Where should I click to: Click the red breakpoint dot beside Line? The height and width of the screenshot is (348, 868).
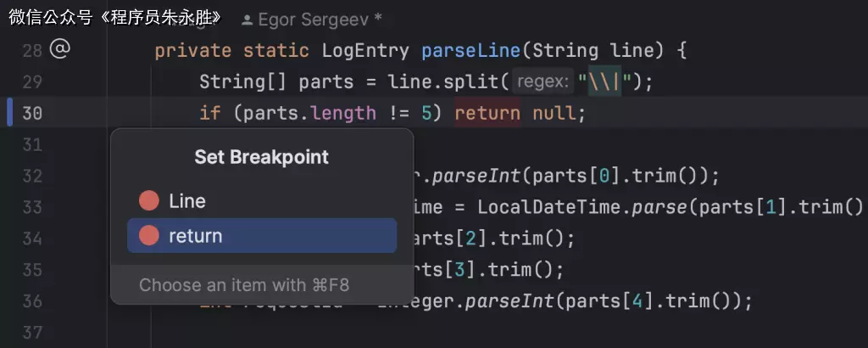[149, 201]
